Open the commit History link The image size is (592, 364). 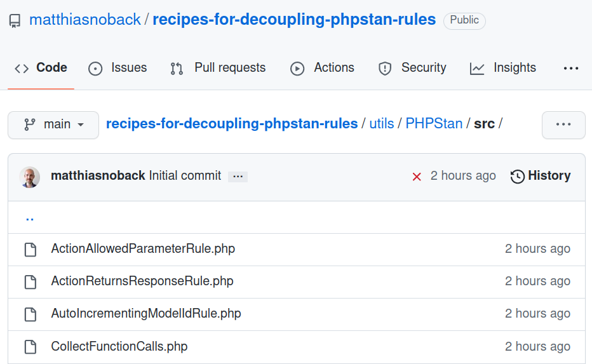[541, 176]
